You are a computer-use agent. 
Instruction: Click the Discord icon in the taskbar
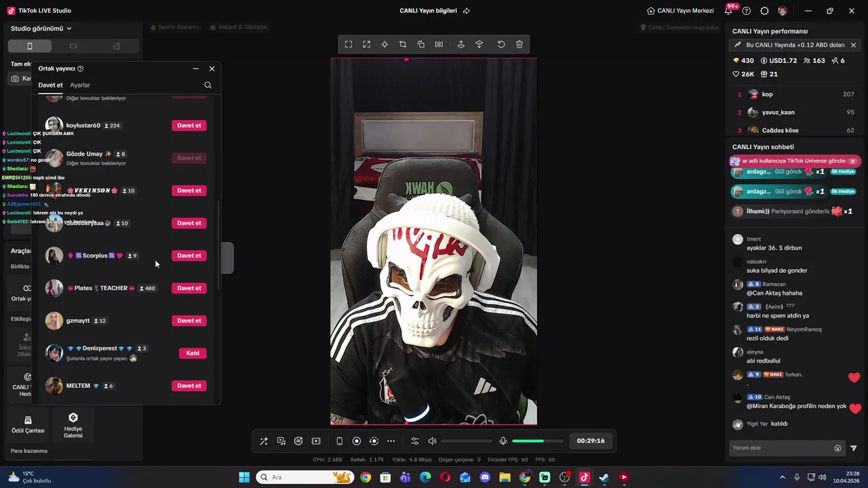point(485,477)
